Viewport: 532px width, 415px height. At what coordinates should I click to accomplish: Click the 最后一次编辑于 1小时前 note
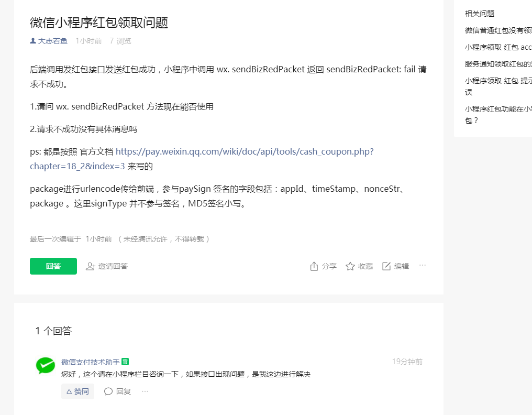click(71, 239)
